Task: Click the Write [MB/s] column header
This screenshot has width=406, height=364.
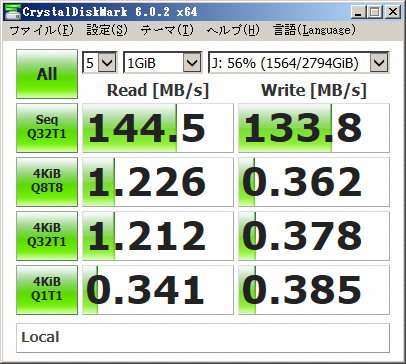Action: (314, 90)
